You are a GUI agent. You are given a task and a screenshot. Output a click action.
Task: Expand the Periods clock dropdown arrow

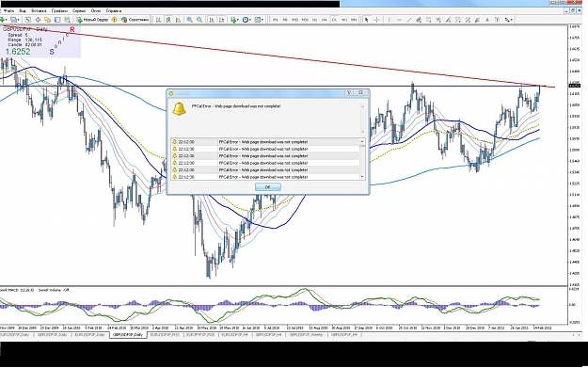[250, 20]
